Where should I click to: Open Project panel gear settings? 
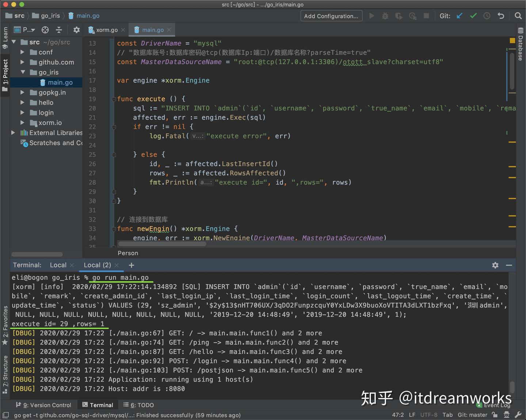[x=76, y=30]
